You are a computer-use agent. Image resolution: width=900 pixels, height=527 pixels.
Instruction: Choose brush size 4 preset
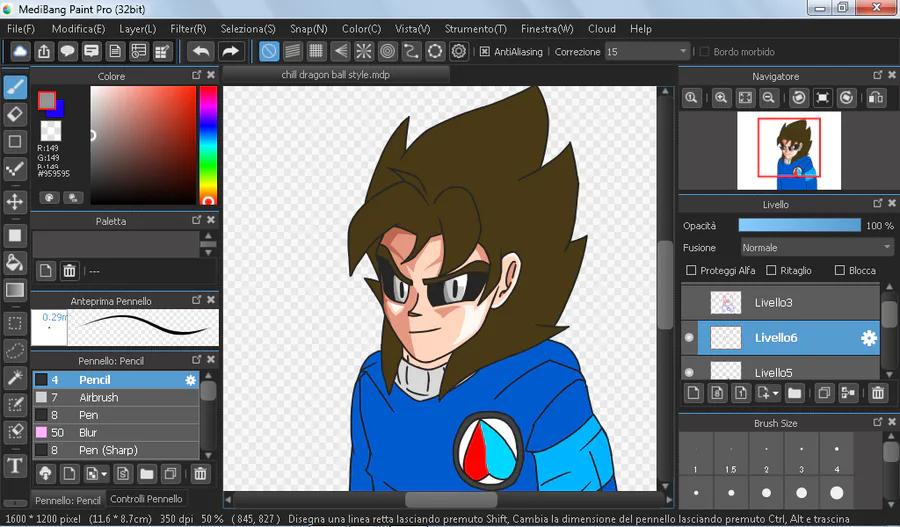pyautogui.click(x=837, y=455)
